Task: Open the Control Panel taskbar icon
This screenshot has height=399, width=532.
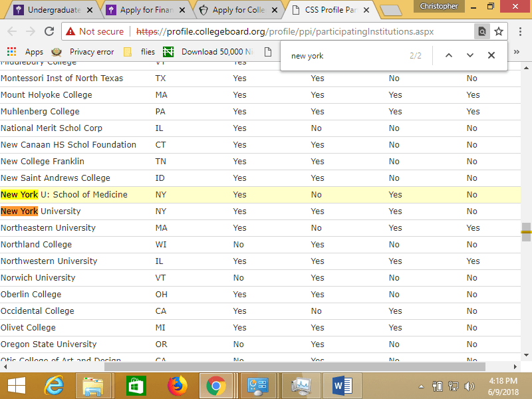Action: point(258,386)
